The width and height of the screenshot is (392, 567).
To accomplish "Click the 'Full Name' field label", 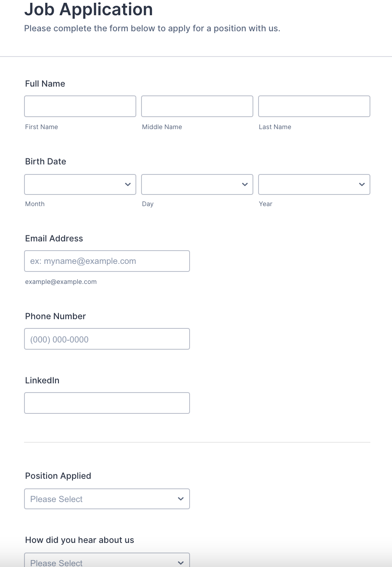I will tap(45, 84).
